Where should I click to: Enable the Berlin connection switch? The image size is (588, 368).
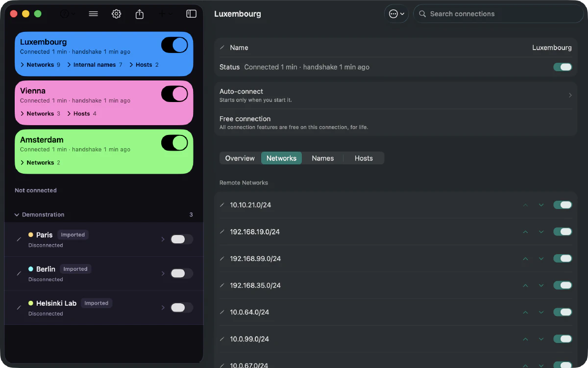click(x=182, y=273)
